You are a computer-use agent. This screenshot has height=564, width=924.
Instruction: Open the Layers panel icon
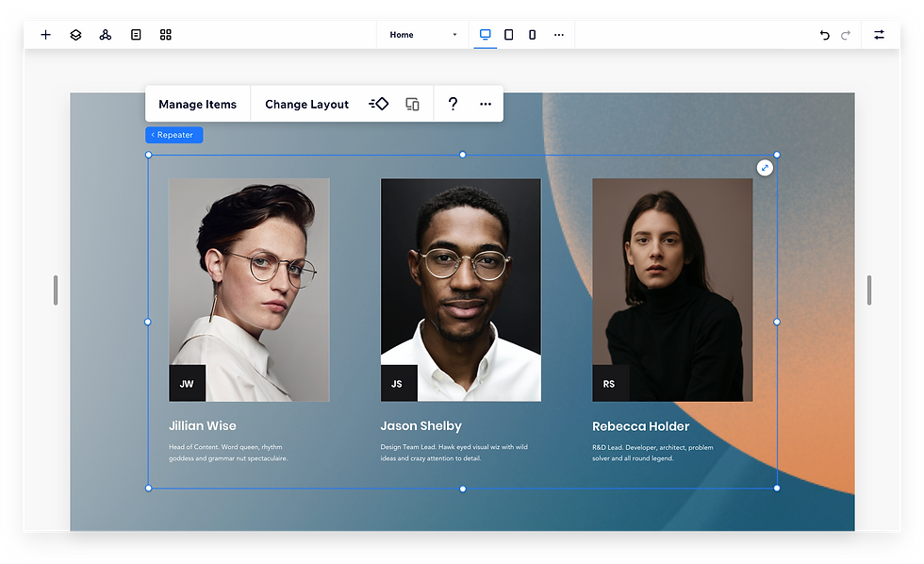75,35
